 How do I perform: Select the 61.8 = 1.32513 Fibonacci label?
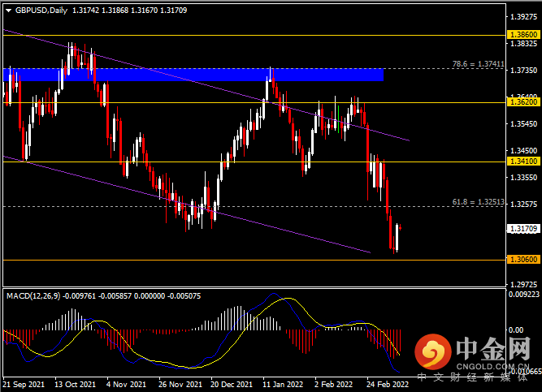click(x=479, y=202)
